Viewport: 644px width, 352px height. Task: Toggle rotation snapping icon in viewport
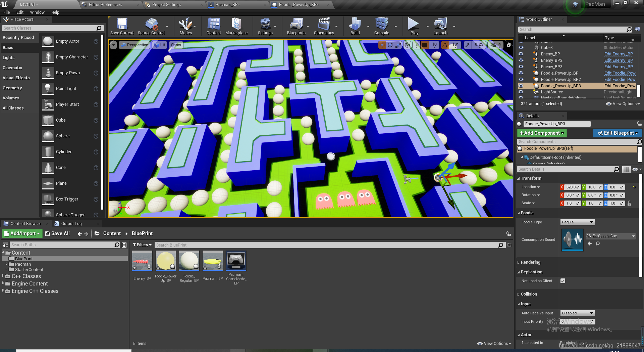tap(445, 45)
